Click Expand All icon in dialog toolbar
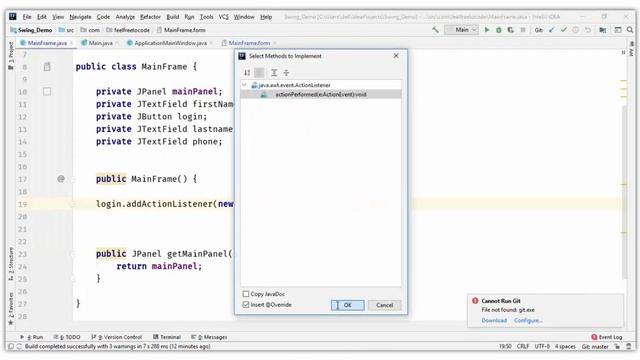Image resolution: width=640 pixels, height=360 pixels. 274,73
